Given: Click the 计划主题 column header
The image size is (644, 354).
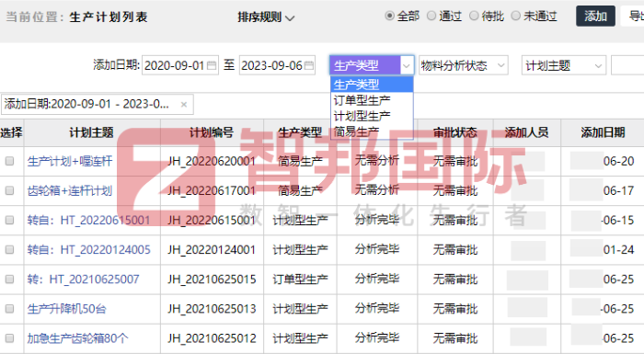Looking at the screenshot, I should click(92, 132).
